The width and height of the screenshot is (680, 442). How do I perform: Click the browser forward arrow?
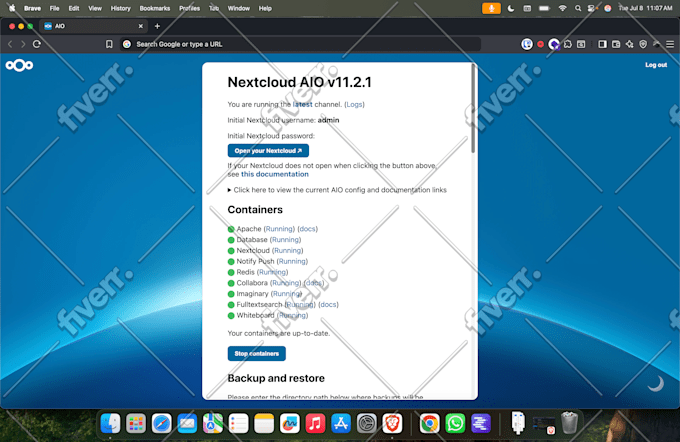point(23,44)
